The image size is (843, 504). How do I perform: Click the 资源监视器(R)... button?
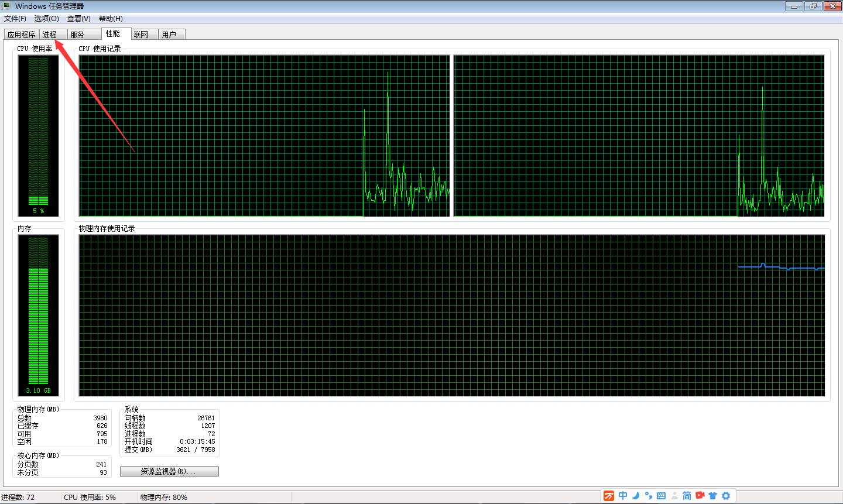pos(169,471)
